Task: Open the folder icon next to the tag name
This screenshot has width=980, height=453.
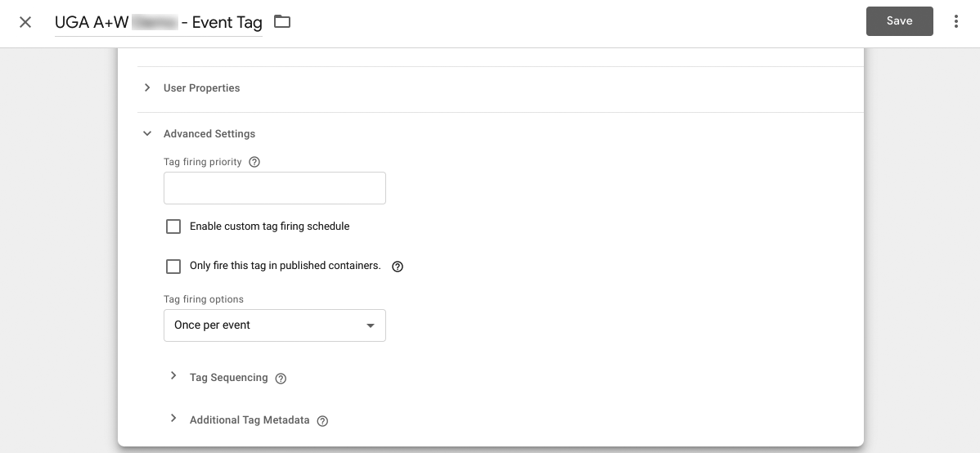Action: [282, 22]
